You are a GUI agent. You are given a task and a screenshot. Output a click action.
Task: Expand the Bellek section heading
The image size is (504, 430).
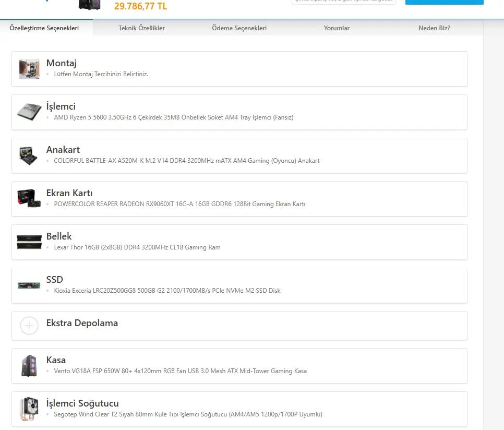tap(59, 236)
